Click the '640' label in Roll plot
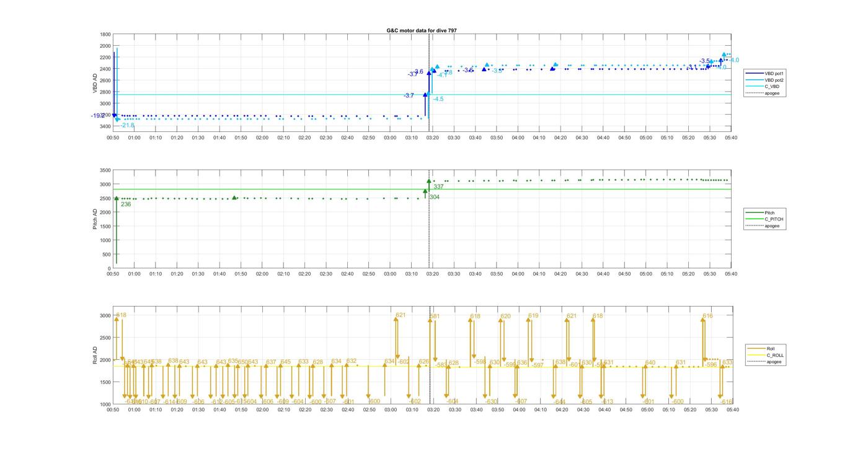The image size is (868, 454). (x=650, y=363)
